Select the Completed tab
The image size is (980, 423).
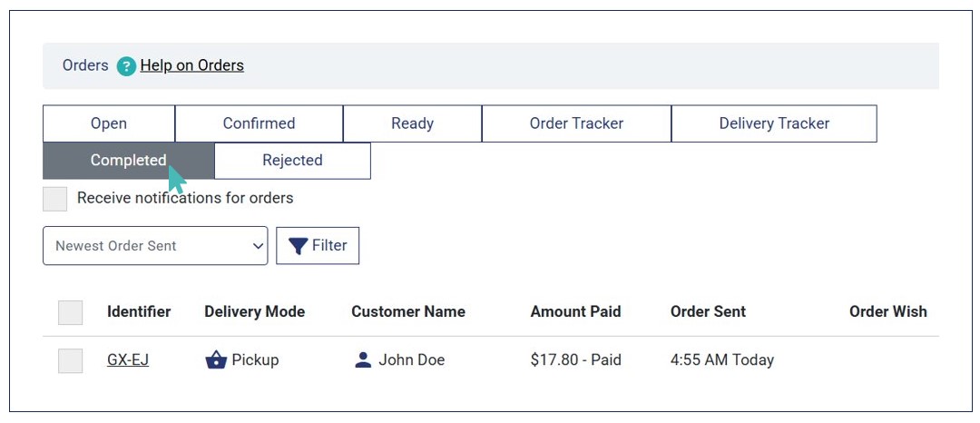coord(128,161)
